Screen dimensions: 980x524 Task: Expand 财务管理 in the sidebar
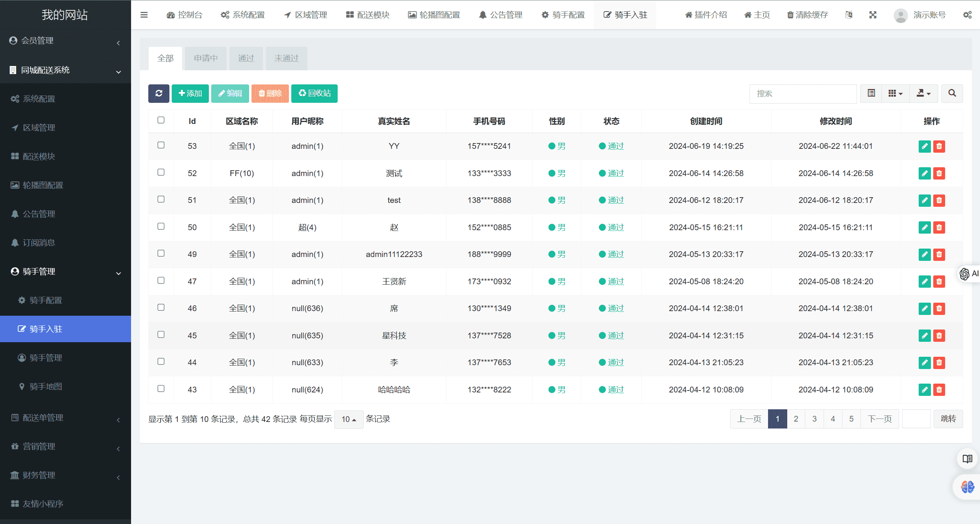[66, 475]
